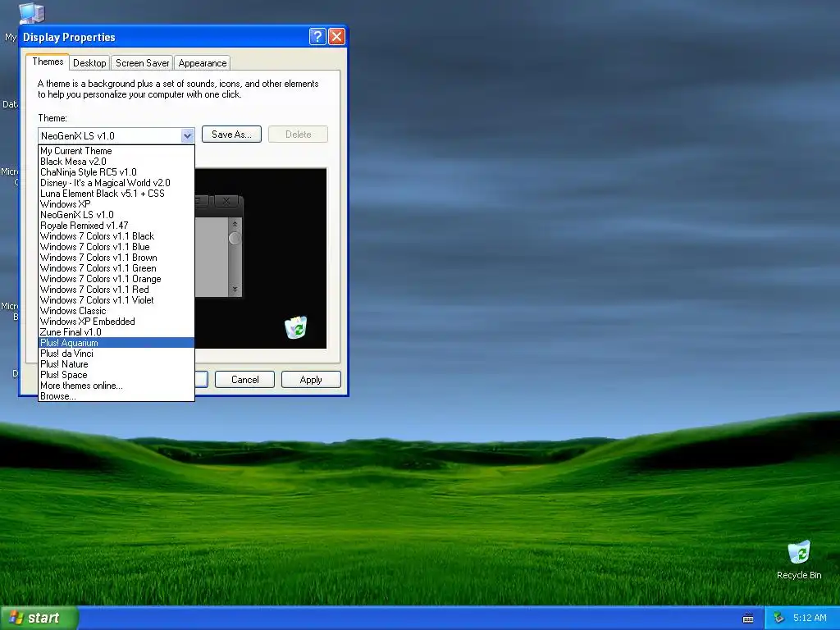Click the Browse... list option
The height and width of the screenshot is (630, 840).
(x=116, y=396)
